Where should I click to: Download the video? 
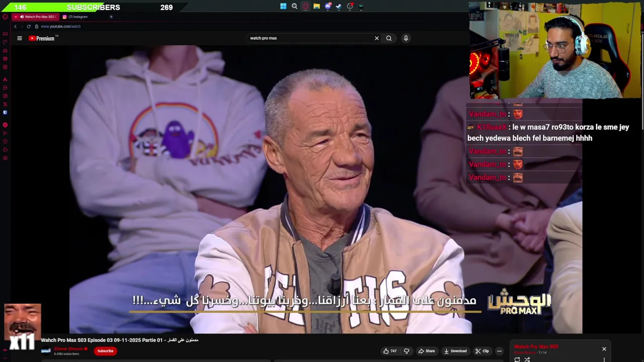coord(455,351)
